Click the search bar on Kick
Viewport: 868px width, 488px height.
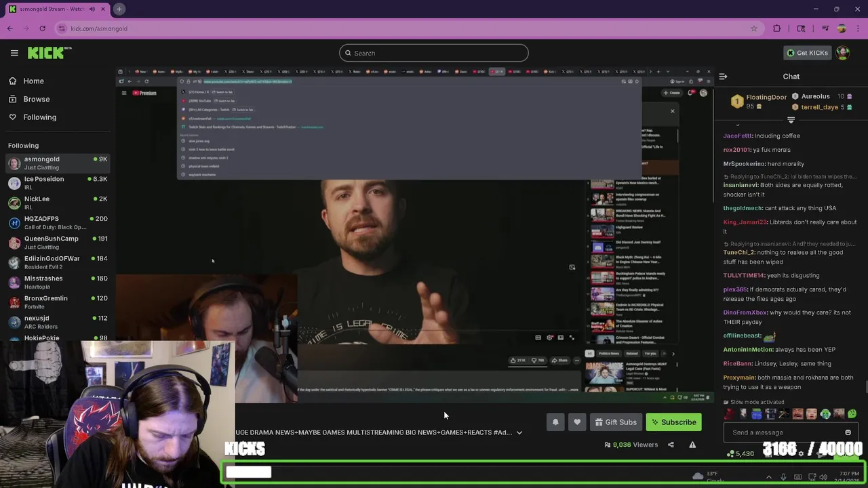(434, 53)
